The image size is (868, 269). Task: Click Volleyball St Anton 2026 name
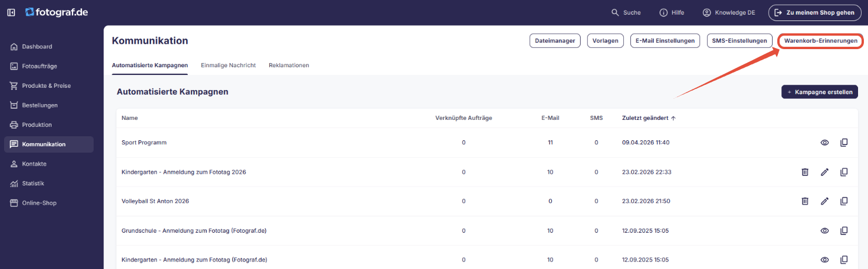pyautogui.click(x=155, y=201)
